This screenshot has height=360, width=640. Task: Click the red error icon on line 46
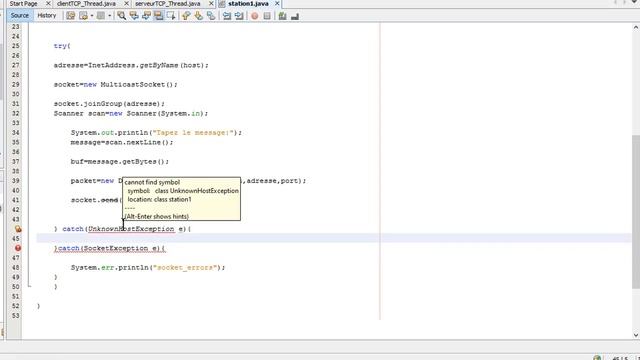click(x=18, y=248)
